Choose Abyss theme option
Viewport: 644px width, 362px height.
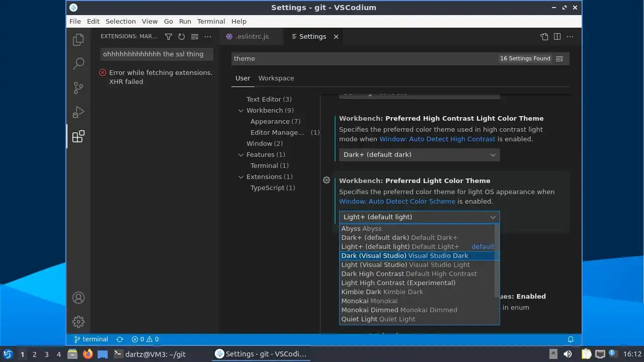(x=417, y=229)
